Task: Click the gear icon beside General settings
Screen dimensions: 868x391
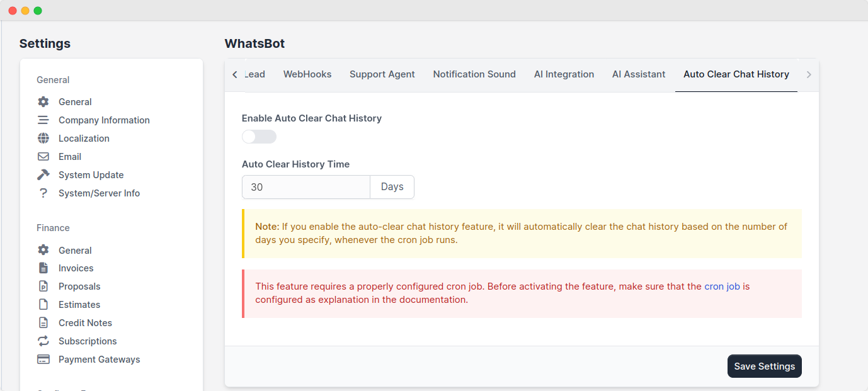Action: coord(43,102)
